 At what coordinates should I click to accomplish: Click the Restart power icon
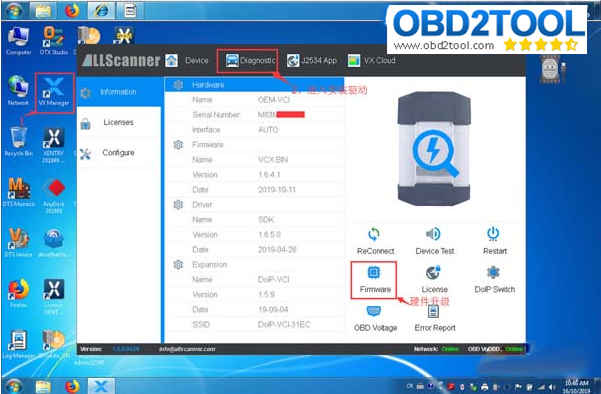493,233
